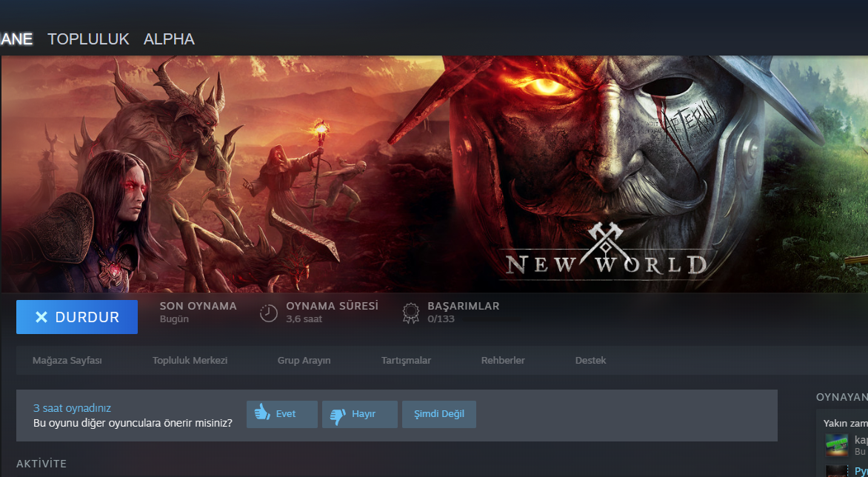Open the Mağaza Sayfası link
The image size is (868, 477).
point(67,360)
